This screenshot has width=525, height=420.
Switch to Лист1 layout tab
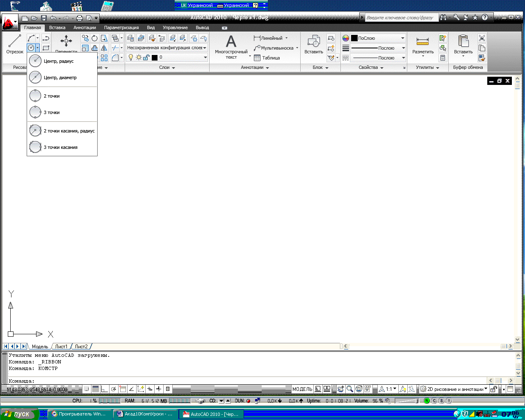pos(61,347)
